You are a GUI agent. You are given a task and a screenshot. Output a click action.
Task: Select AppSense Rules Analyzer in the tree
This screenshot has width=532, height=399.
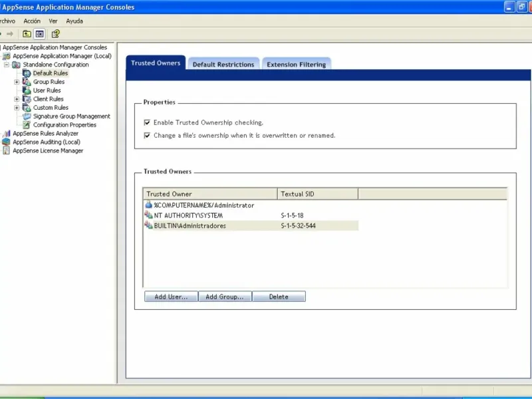[45, 134]
